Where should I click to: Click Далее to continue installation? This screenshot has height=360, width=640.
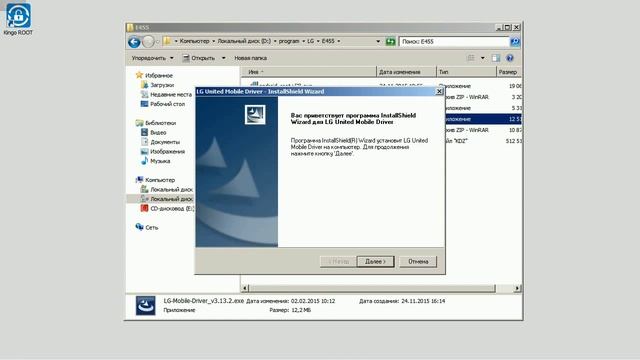point(376,261)
